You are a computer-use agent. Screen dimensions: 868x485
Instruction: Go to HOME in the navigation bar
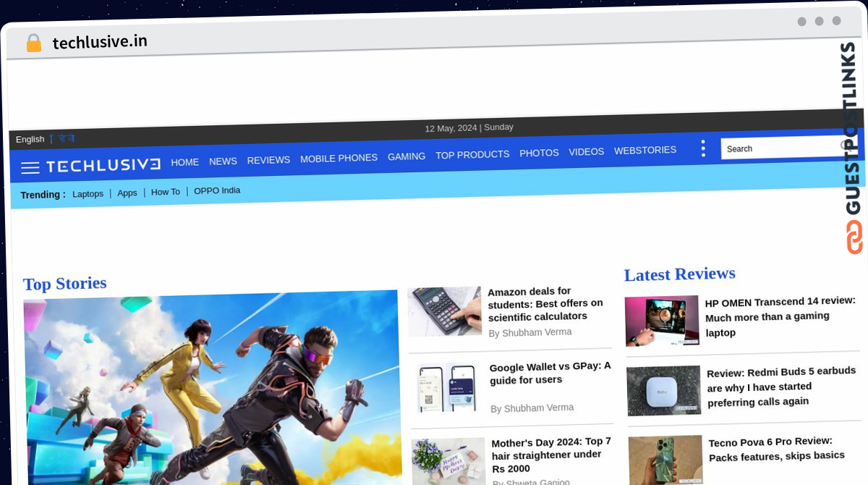pyautogui.click(x=185, y=162)
